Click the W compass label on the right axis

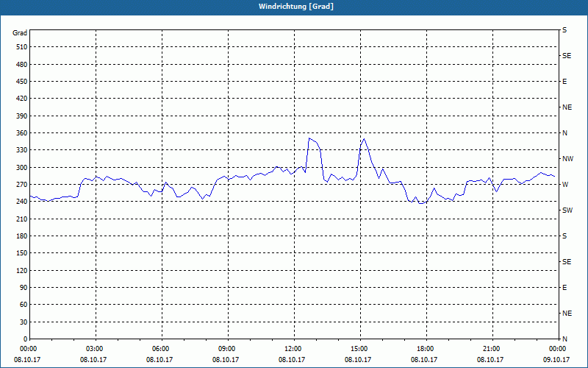coord(565,185)
